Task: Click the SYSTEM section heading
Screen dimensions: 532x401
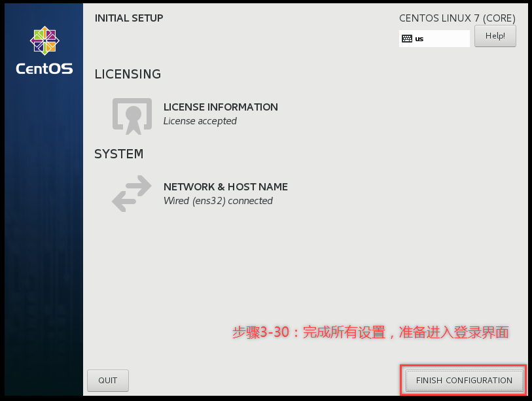Action: (x=118, y=154)
